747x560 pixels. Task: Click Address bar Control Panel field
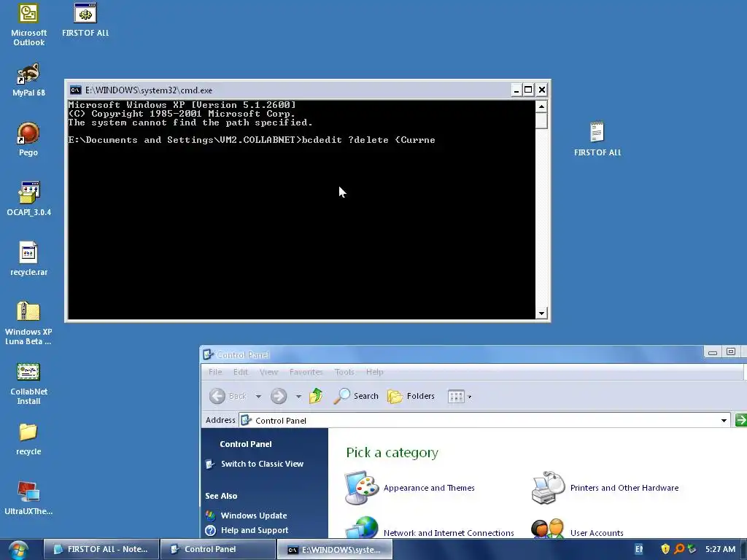(x=484, y=421)
